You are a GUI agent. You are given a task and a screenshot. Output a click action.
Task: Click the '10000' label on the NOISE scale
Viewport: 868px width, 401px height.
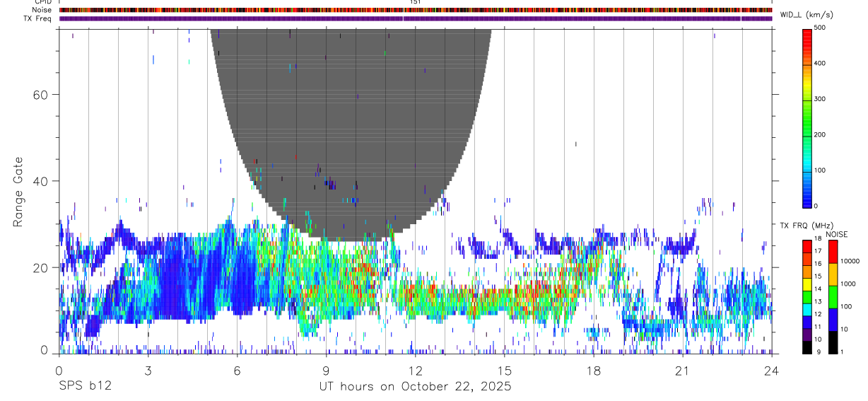tap(850, 262)
